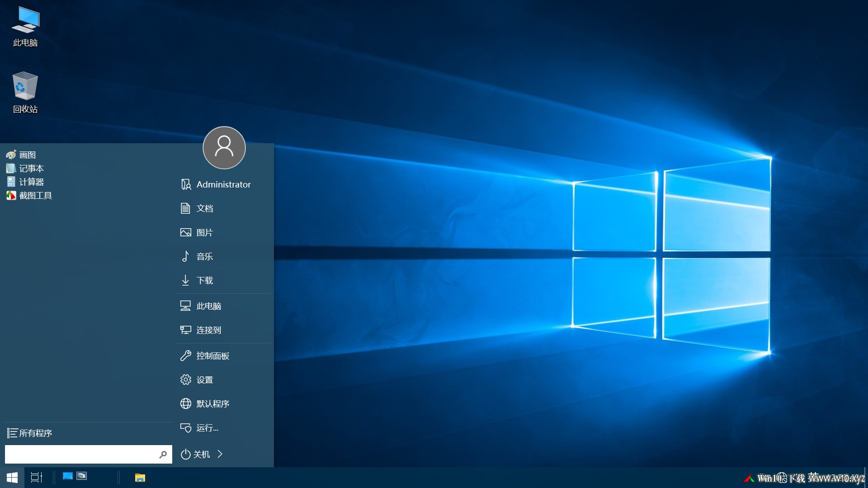868x488 pixels.
Task: Click the 关机 power button
Action: (x=195, y=454)
